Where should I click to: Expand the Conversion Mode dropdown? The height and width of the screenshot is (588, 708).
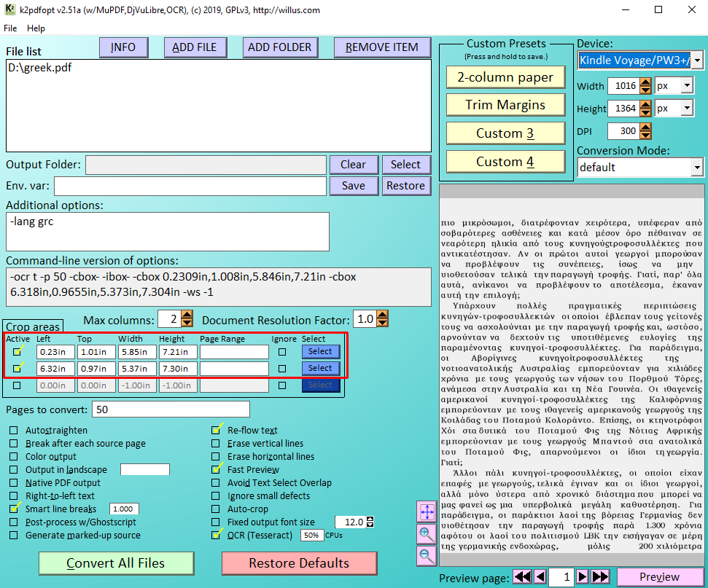[696, 168]
